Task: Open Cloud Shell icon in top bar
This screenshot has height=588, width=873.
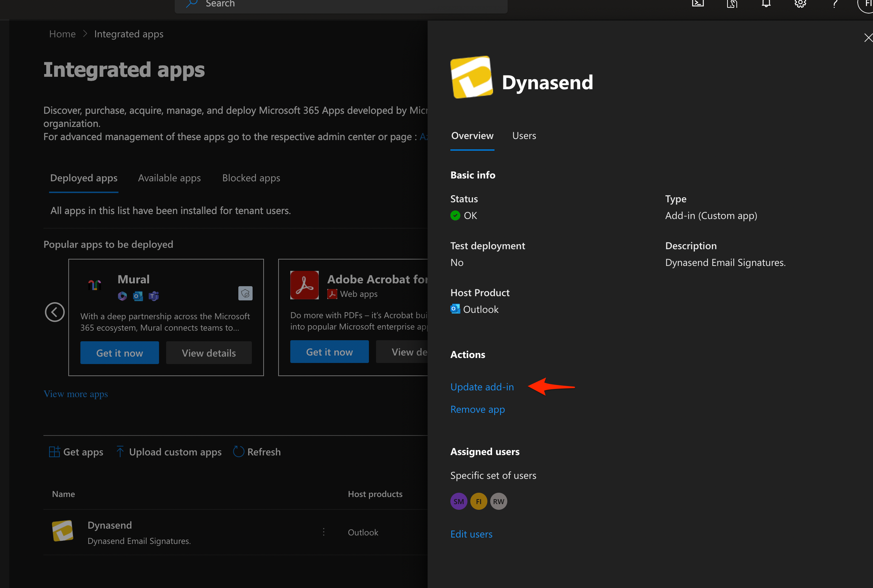Action: point(698,4)
